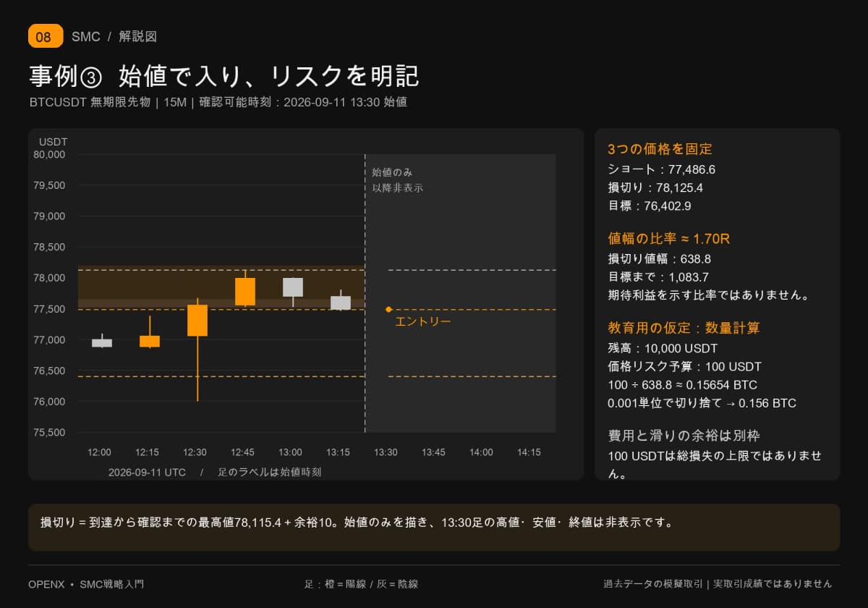
Task: Click the 足のラベルは始値時刻 footnote
Action: tap(270, 472)
